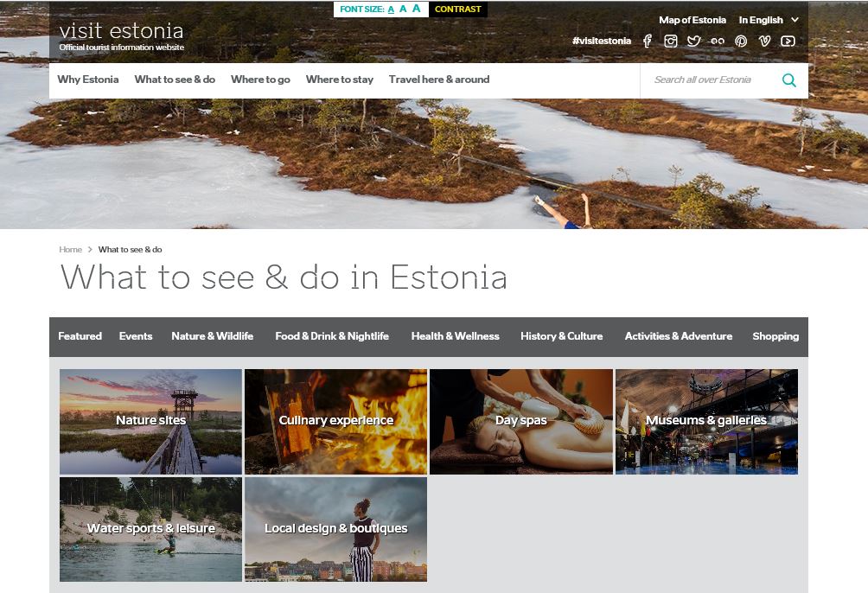Switch to the Nature & Wildlife tab
The height and width of the screenshot is (593, 868).
(x=213, y=336)
